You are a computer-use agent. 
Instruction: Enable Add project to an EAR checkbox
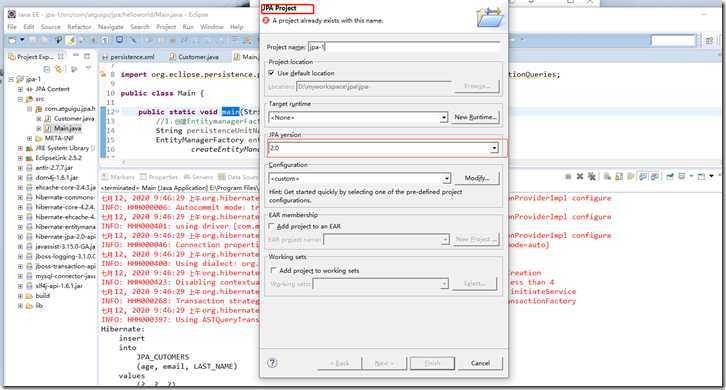point(272,226)
